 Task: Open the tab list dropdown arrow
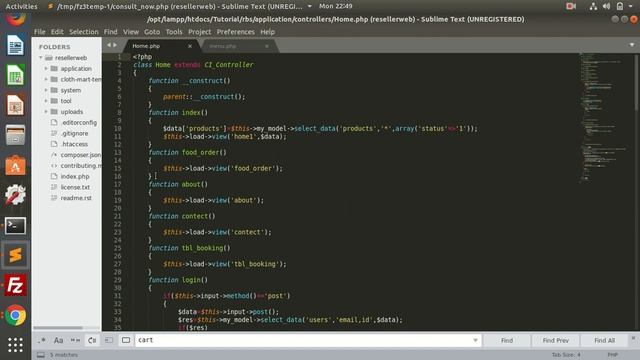click(x=632, y=45)
